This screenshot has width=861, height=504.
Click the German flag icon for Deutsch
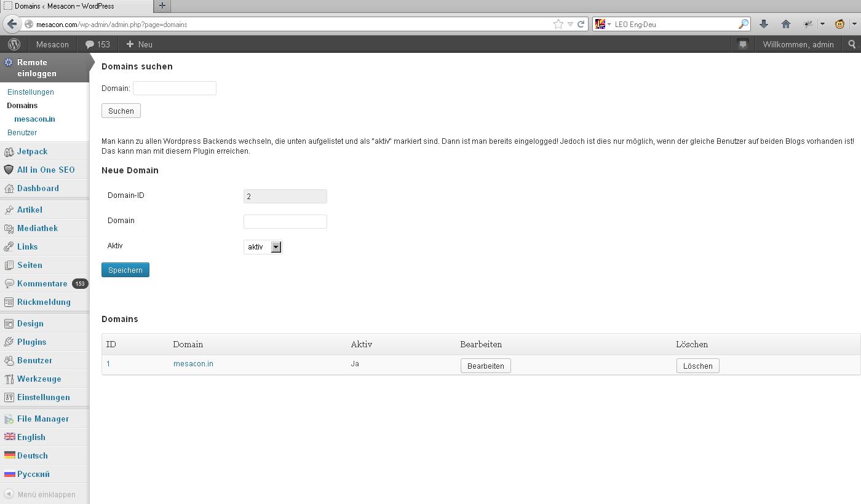pos(9,455)
